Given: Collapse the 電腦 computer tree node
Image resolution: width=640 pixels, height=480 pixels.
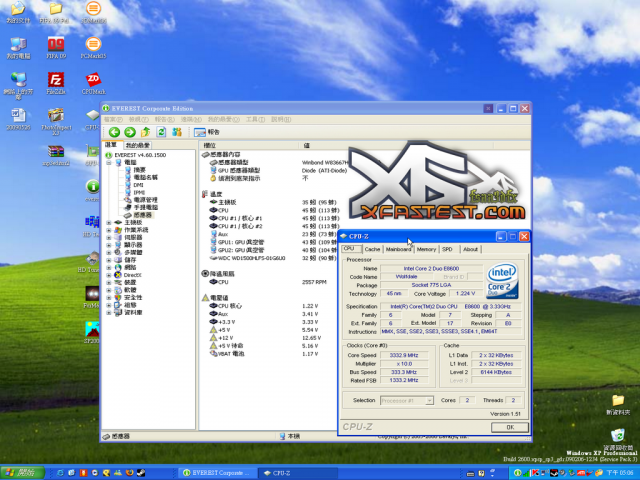Looking at the screenshot, I should 109,162.
